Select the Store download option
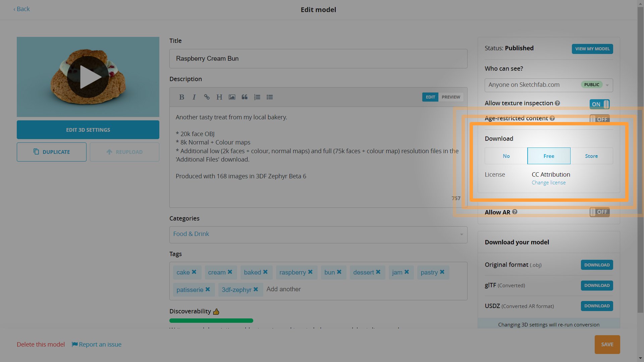The height and width of the screenshot is (362, 644). tap(591, 156)
